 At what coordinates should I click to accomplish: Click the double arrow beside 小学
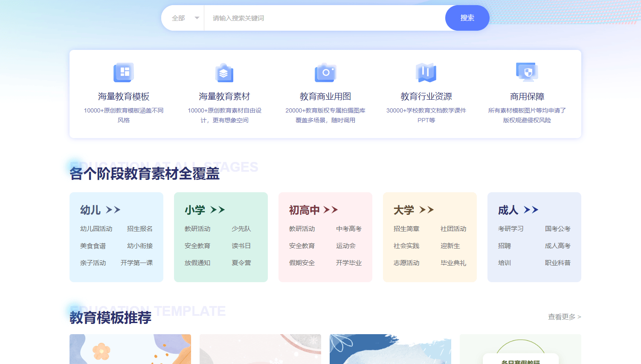(x=218, y=210)
